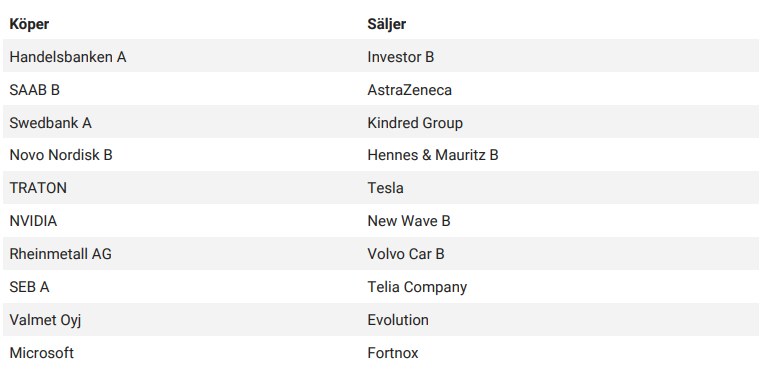769x368 pixels.
Task: Click the Telia Company entry
Action: point(417,287)
